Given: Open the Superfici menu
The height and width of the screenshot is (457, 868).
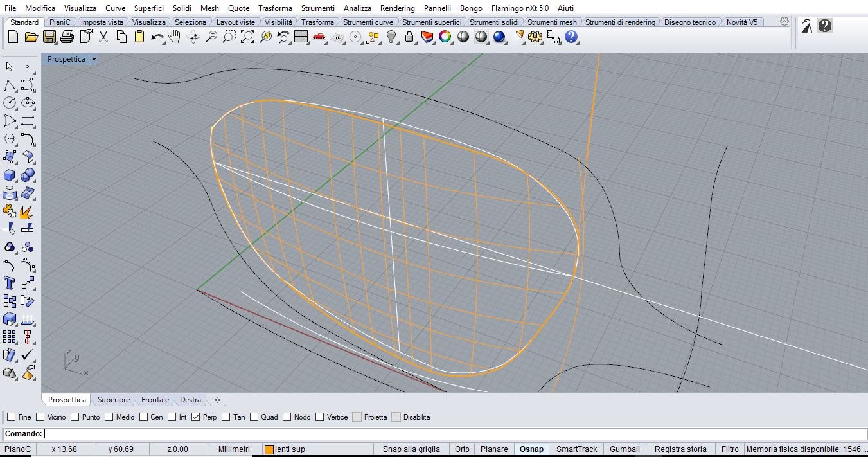Looking at the screenshot, I should (x=148, y=8).
